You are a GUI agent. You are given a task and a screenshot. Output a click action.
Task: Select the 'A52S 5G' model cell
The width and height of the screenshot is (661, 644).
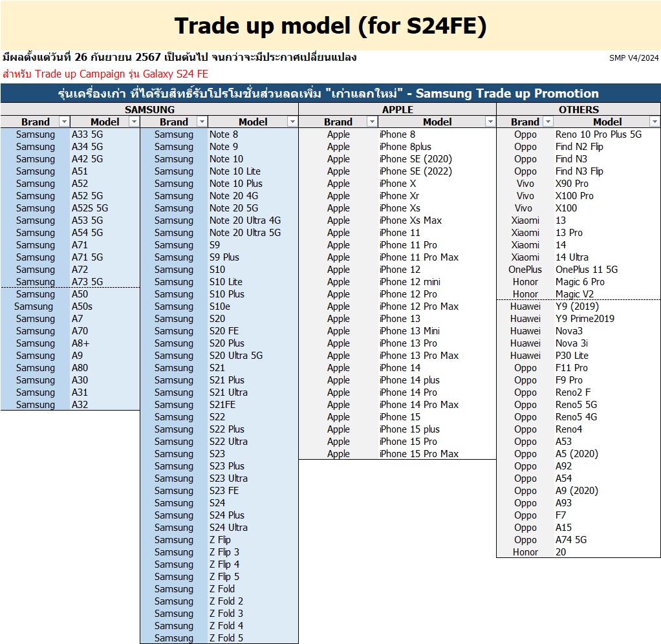(x=105, y=208)
